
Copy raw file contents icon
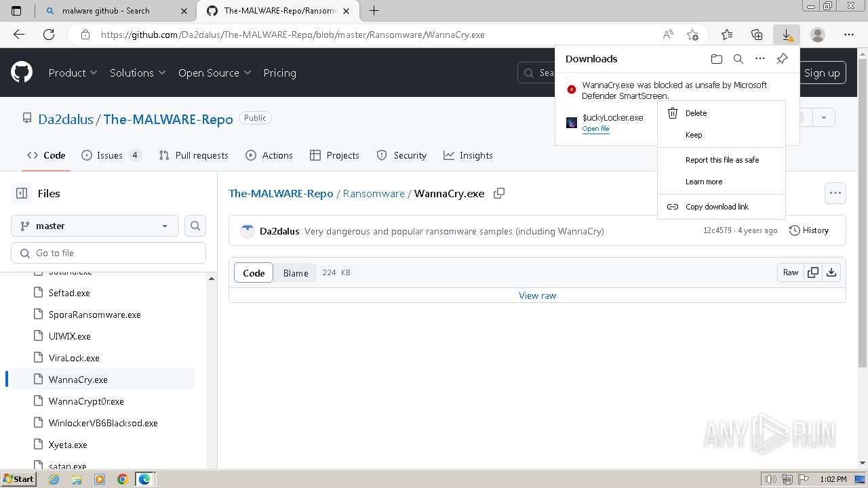(812, 272)
